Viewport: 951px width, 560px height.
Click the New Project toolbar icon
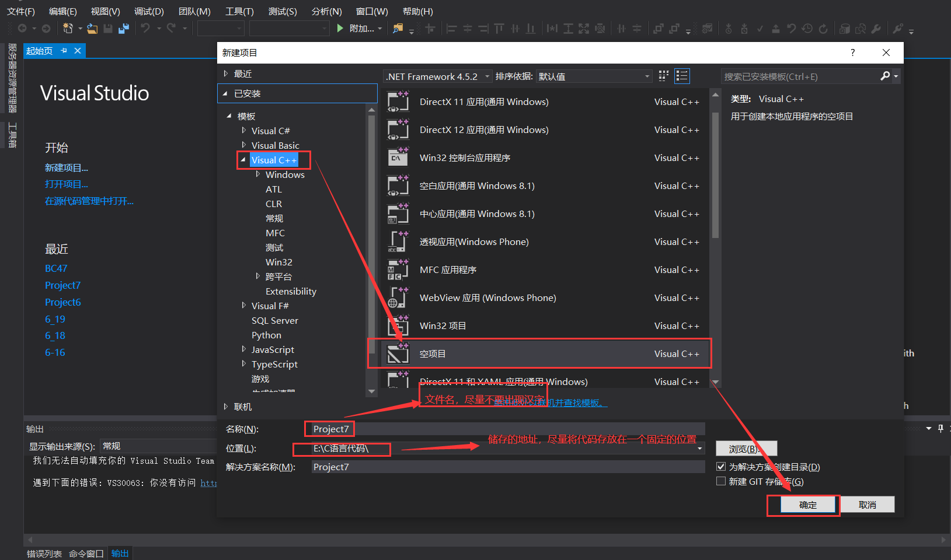pos(68,28)
